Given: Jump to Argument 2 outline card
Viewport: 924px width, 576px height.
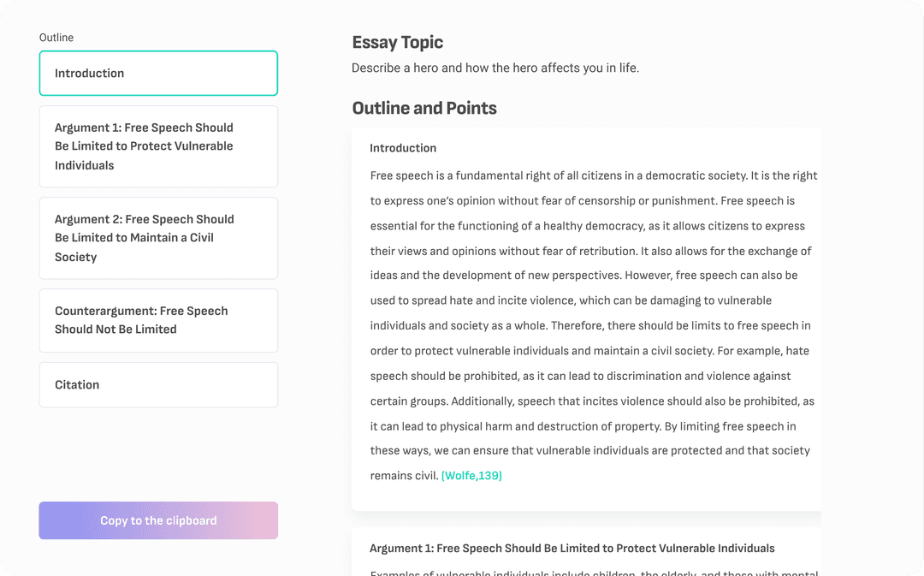Looking at the screenshot, I should [x=158, y=238].
